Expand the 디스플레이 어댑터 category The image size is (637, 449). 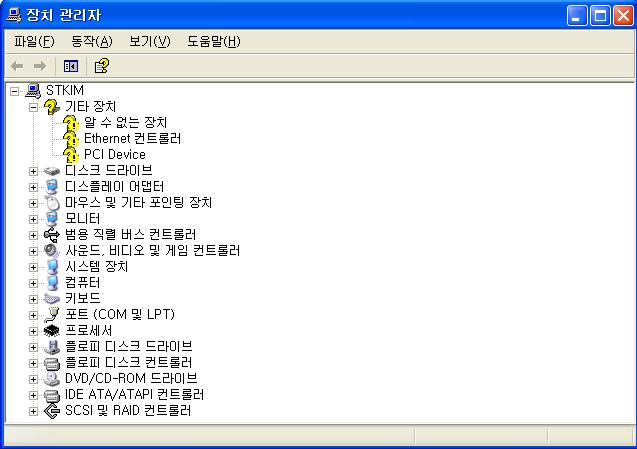click(33, 187)
